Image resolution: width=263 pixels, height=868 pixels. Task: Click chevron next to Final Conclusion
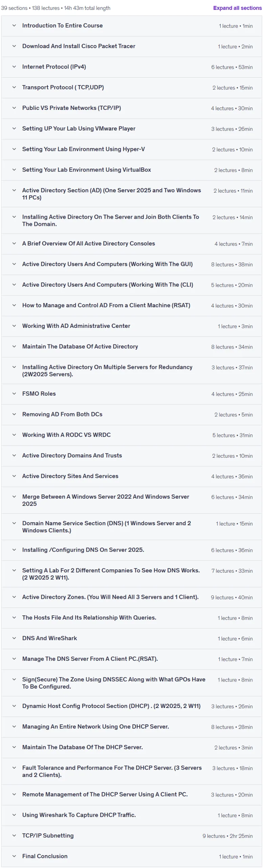[x=14, y=856]
